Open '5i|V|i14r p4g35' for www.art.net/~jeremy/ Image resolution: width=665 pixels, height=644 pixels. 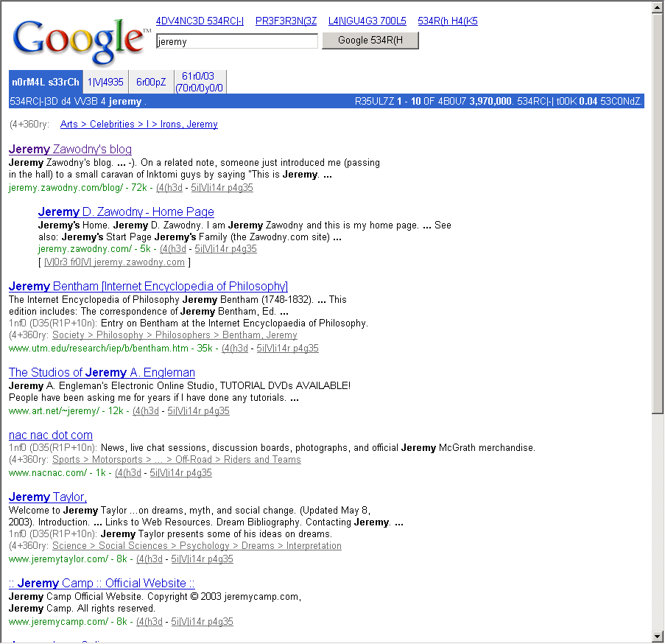click(199, 411)
